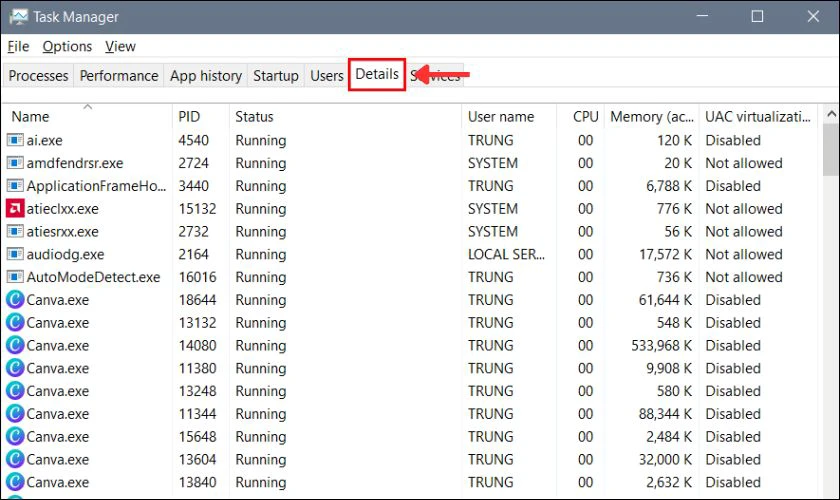Image resolution: width=840 pixels, height=500 pixels.
Task: Open the Options menu
Action: [x=67, y=47]
